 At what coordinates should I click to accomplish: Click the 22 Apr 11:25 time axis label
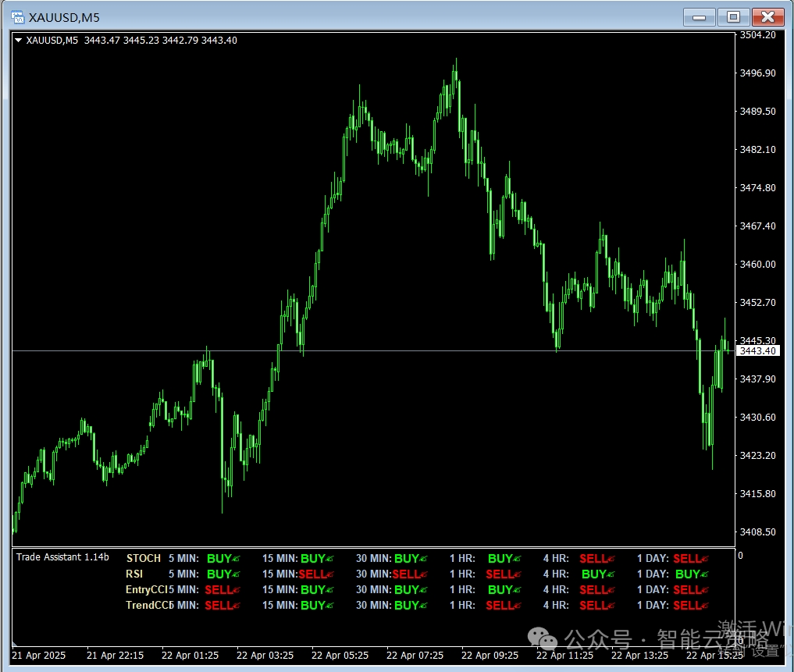coord(564,656)
